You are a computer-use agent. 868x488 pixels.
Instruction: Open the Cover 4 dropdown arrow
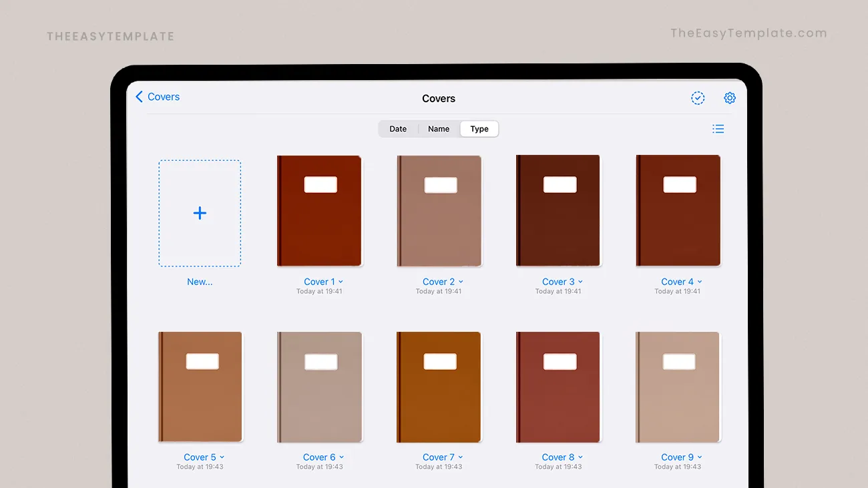(700, 282)
